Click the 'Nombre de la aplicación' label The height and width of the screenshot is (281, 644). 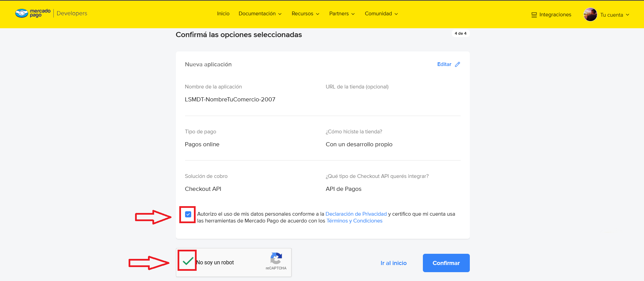click(x=213, y=87)
